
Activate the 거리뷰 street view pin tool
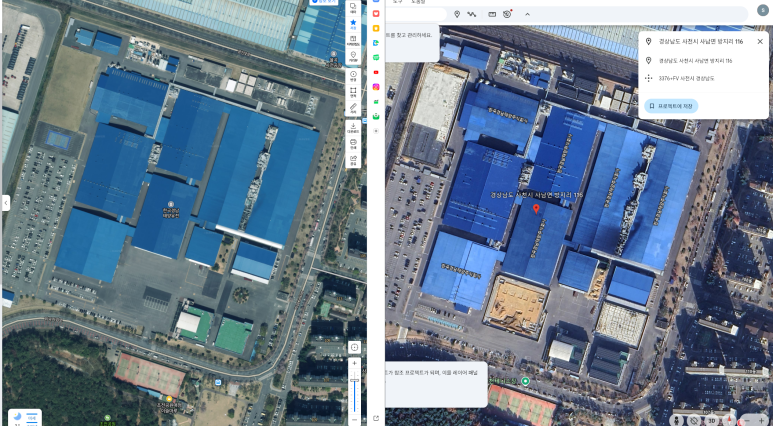point(353,57)
